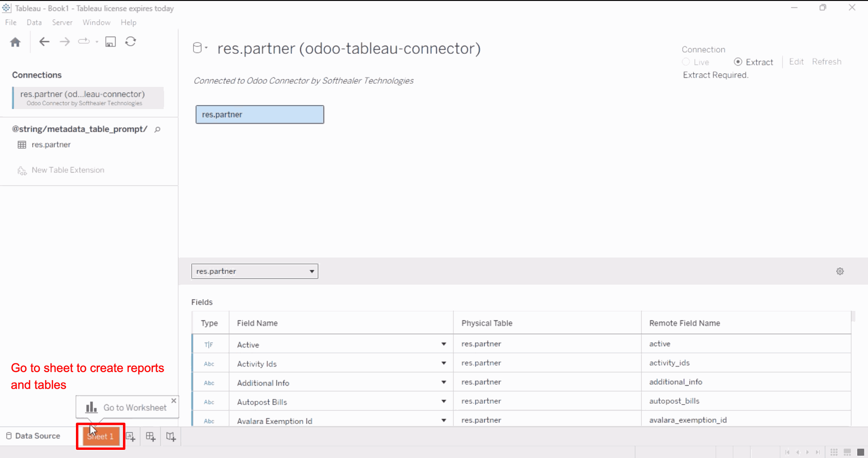Select the Live connection radio button
868x458 pixels.
click(x=686, y=62)
